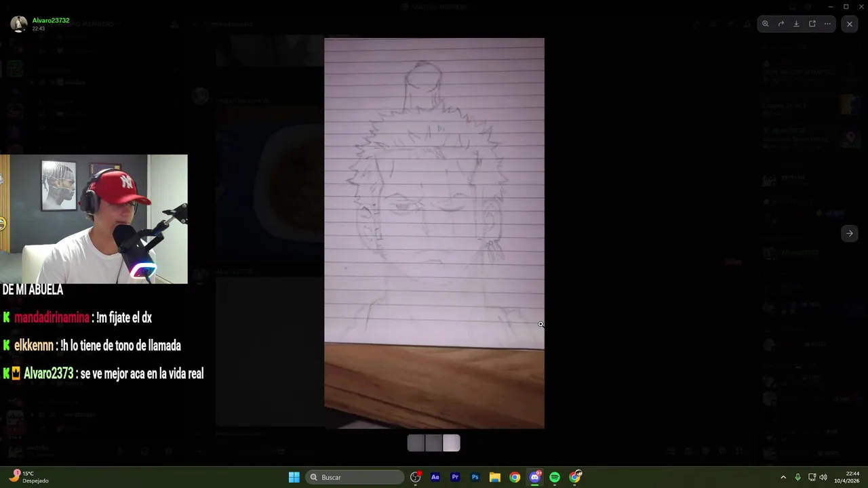Open network status tray icon
Image resolution: width=868 pixels, height=488 pixels.
[812, 477]
